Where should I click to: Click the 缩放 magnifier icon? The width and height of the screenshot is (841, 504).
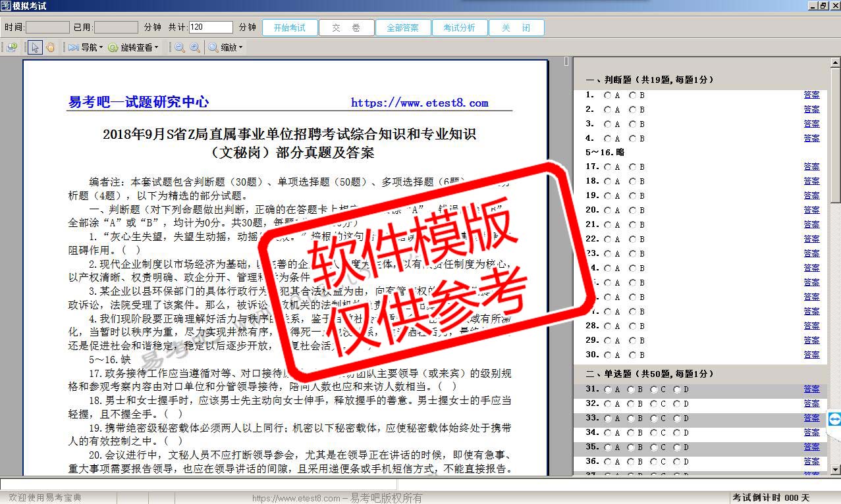point(214,47)
